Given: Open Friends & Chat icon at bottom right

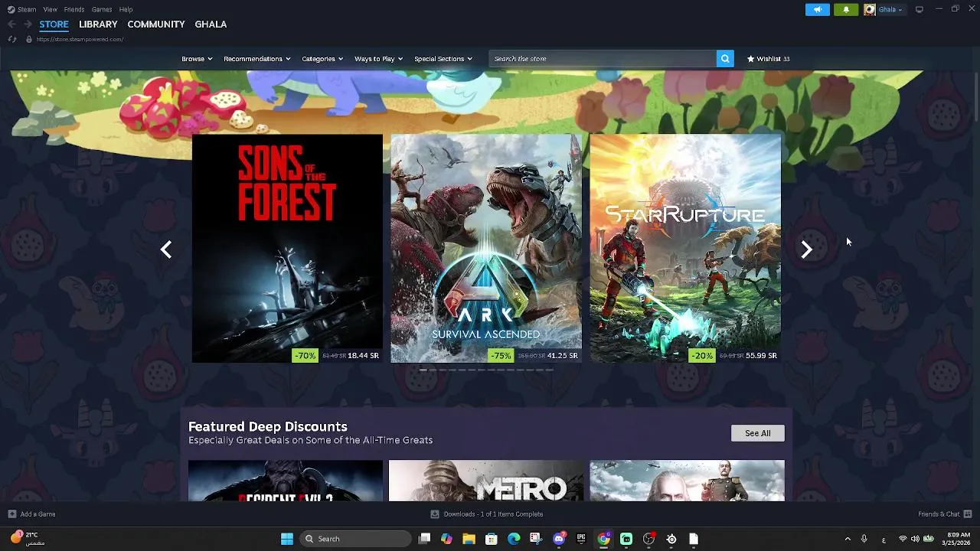Looking at the screenshot, I should (x=968, y=514).
